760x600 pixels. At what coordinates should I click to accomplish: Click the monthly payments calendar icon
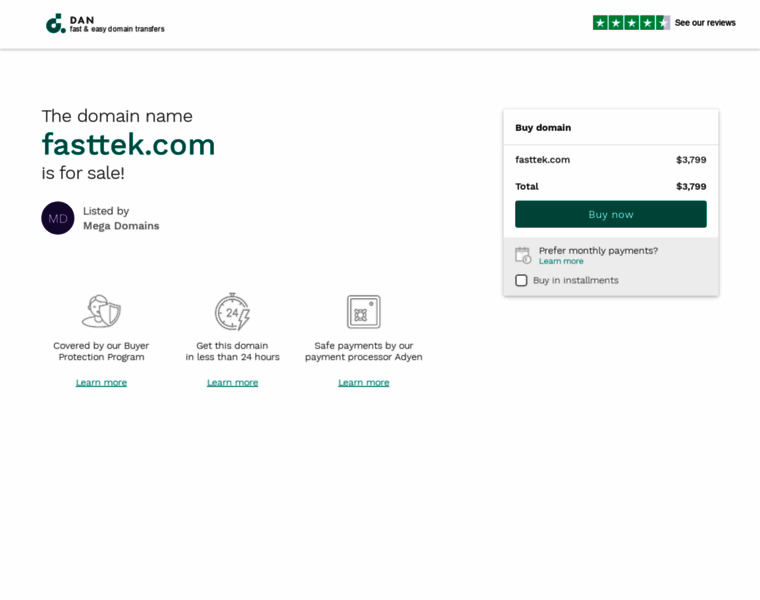pos(523,255)
